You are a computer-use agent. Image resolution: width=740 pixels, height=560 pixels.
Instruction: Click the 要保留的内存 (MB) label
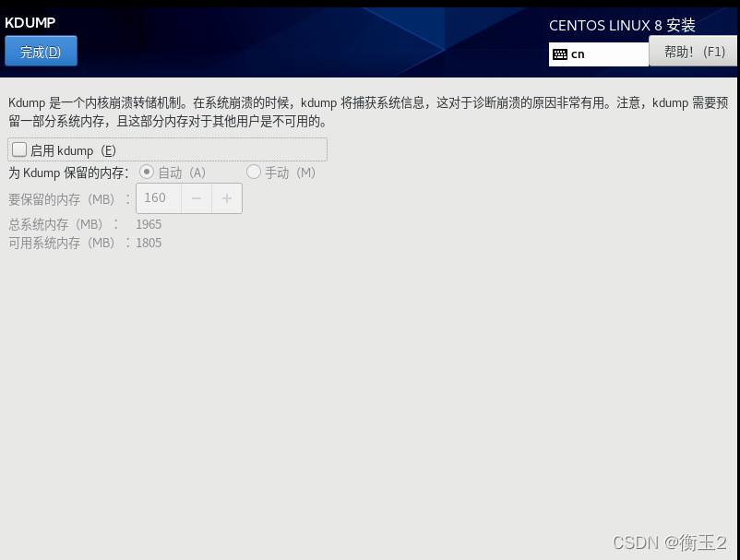(69, 199)
